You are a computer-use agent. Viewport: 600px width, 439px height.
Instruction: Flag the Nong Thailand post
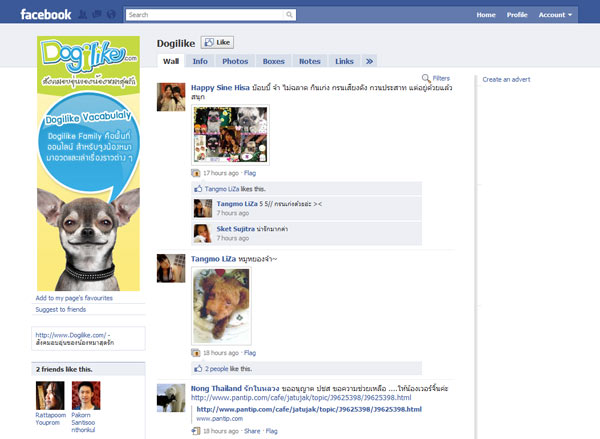point(272,431)
